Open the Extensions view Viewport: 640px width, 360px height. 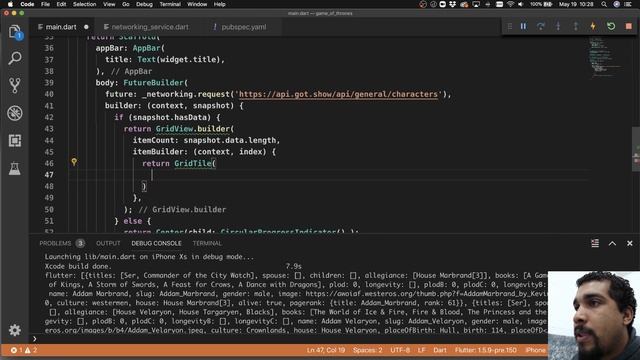pyautogui.click(x=15, y=141)
